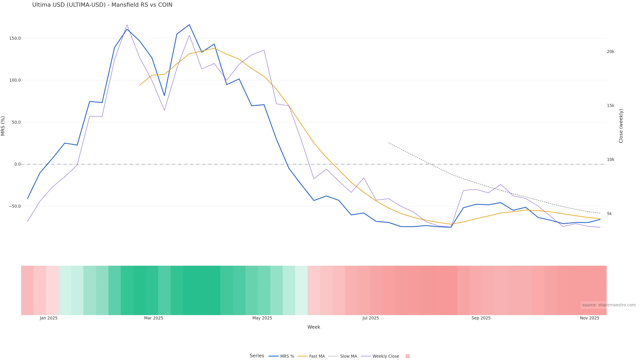The image size is (644, 362).
Task: Click the Mar 2025 x-axis label
Action: (153, 318)
